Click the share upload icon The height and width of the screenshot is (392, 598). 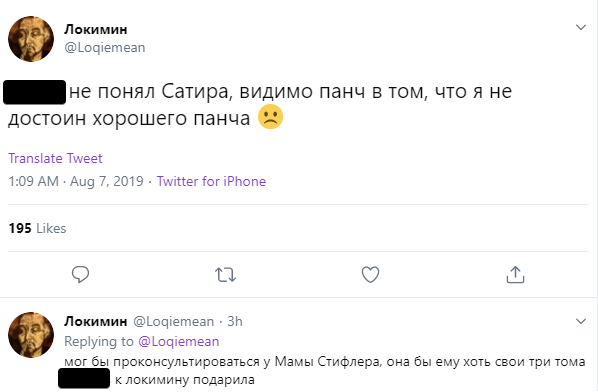515,275
